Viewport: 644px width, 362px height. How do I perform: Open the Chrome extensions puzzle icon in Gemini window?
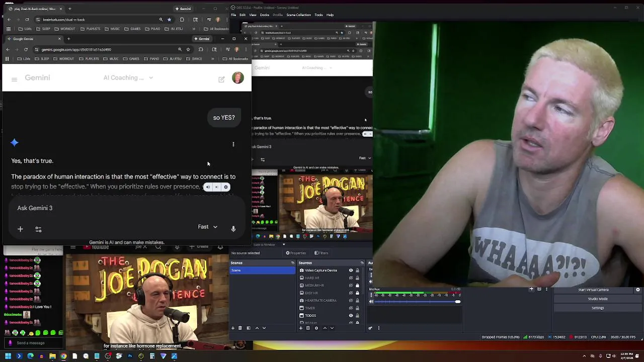click(201, 49)
